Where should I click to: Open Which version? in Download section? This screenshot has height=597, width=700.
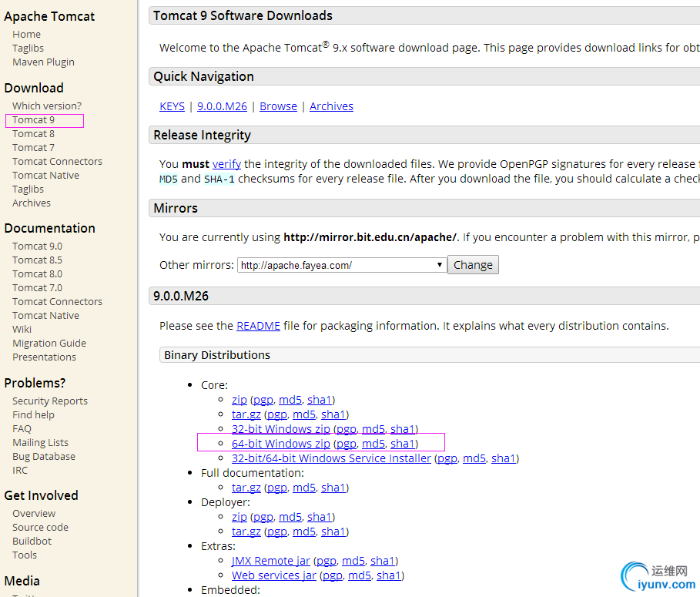(47, 106)
